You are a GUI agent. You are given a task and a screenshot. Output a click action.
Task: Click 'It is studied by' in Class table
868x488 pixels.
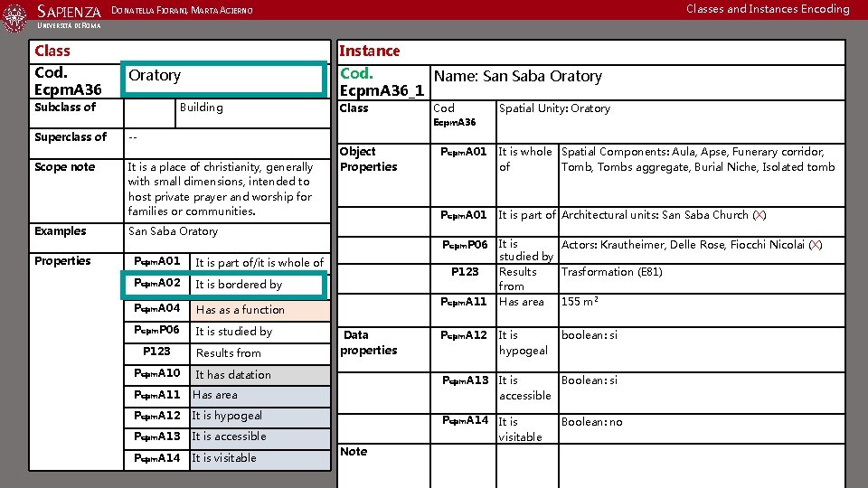pyautogui.click(x=233, y=332)
